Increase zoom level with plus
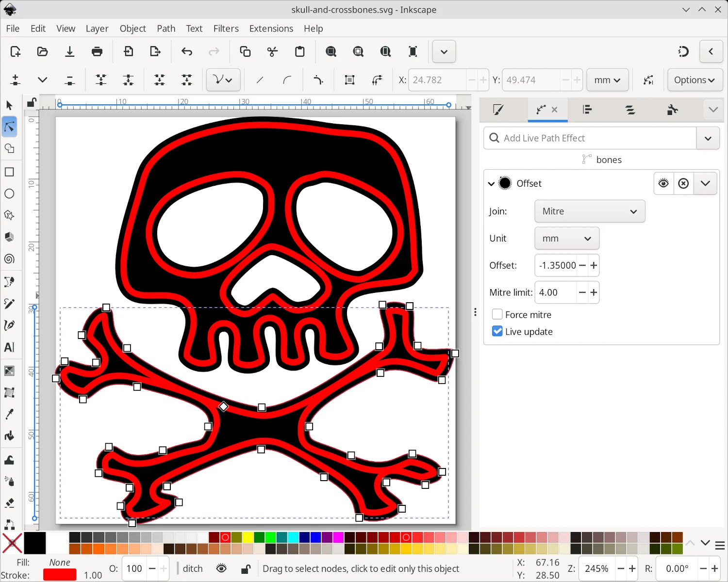This screenshot has width=728, height=582. (x=632, y=568)
